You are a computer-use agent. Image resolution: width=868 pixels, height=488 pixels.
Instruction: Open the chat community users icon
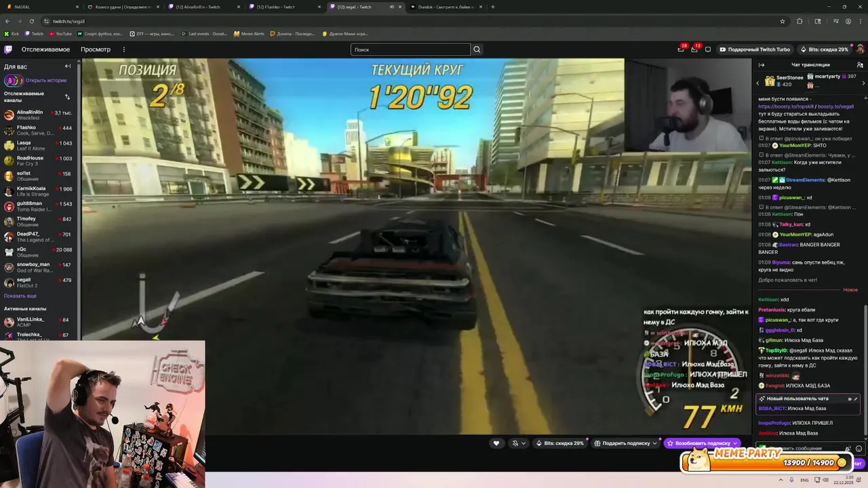point(860,65)
